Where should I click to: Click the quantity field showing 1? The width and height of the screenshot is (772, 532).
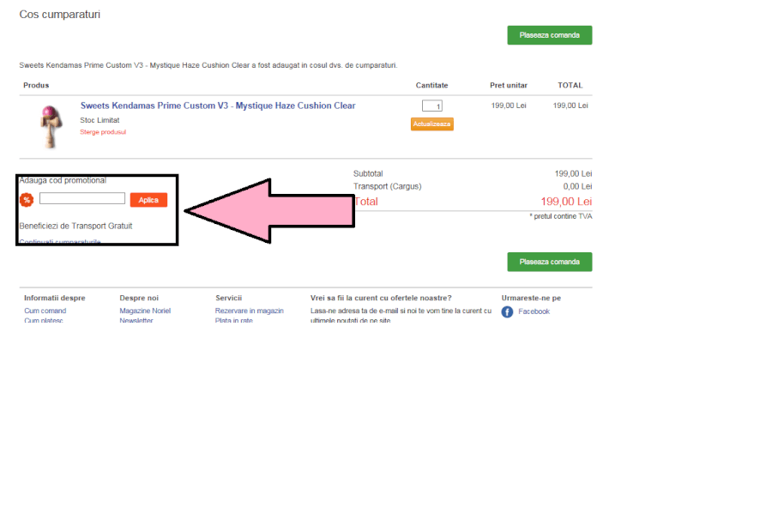432,106
